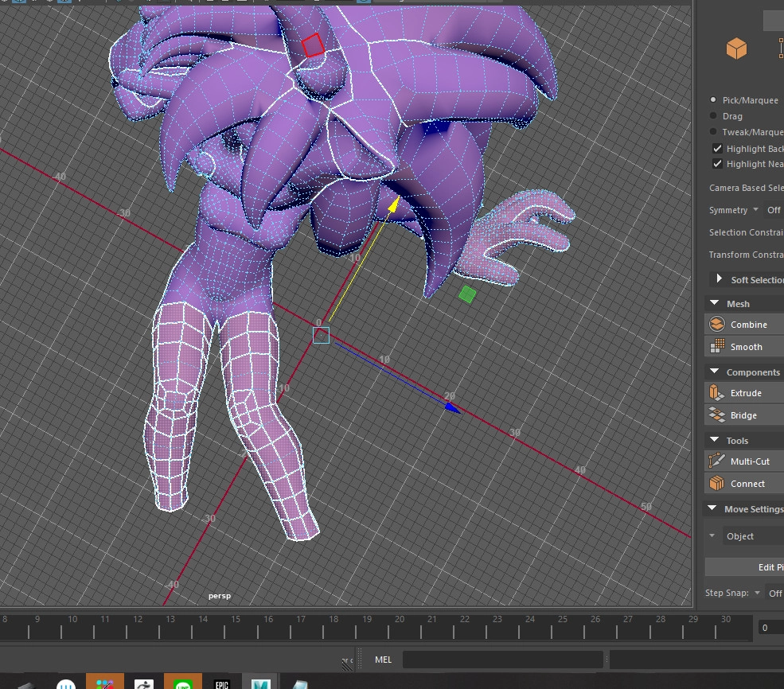Image resolution: width=784 pixels, height=689 pixels.
Task: Select the Extrude tool icon
Action: tap(717, 393)
